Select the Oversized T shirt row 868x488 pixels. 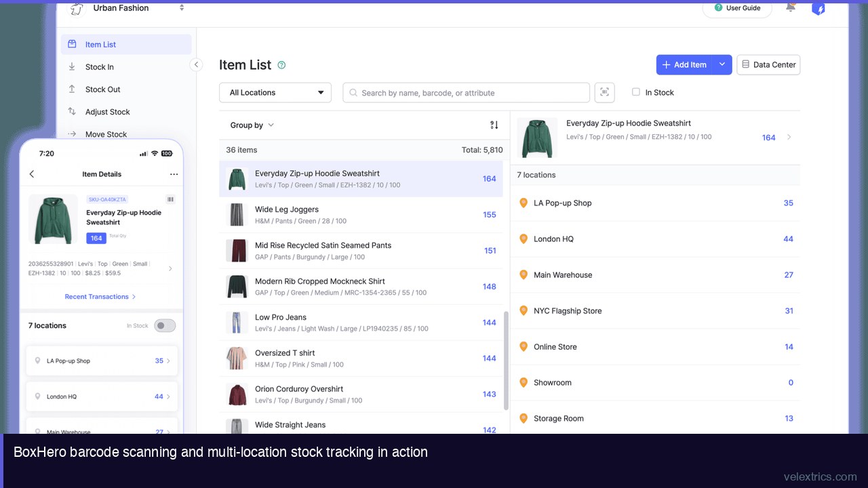[x=361, y=359]
